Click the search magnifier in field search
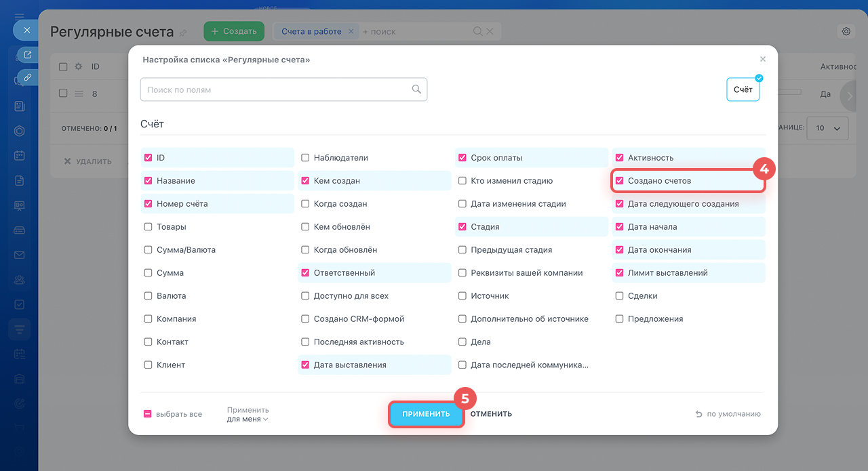This screenshot has width=868, height=471. click(416, 89)
